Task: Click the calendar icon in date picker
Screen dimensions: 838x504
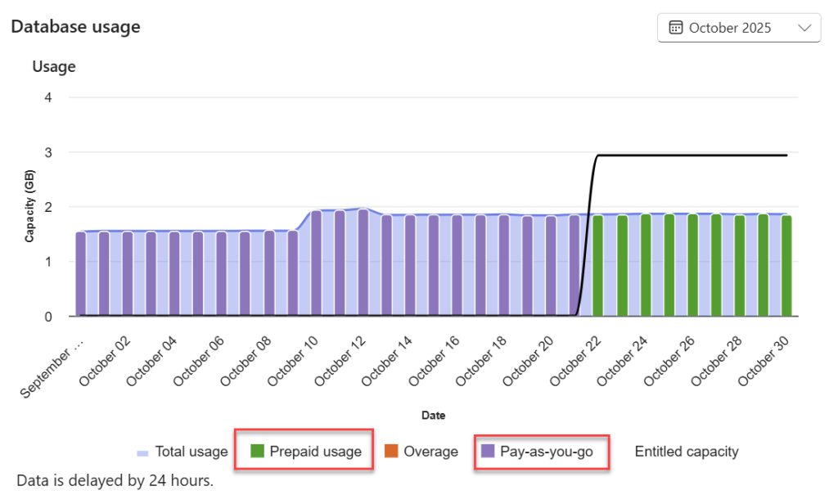Action: click(676, 28)
